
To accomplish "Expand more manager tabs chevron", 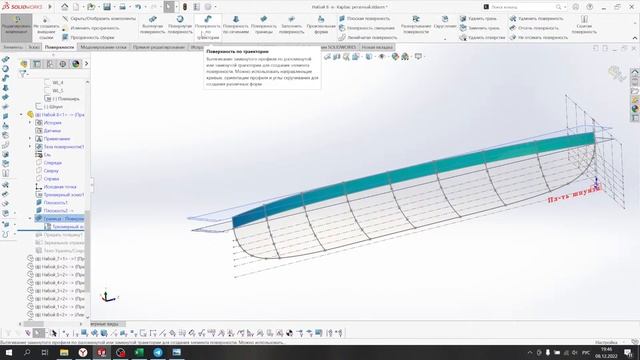I will [86, 64].
